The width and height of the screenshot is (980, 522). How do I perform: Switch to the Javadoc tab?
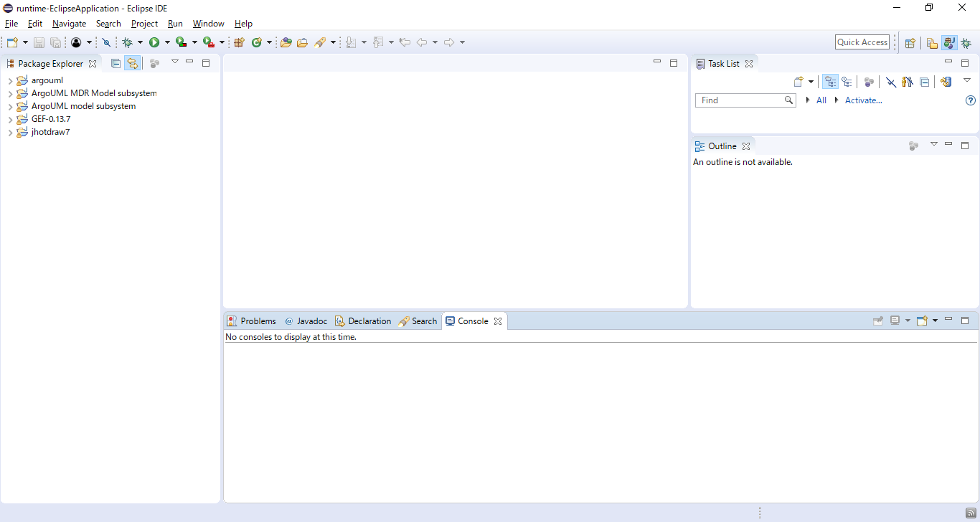306,321
